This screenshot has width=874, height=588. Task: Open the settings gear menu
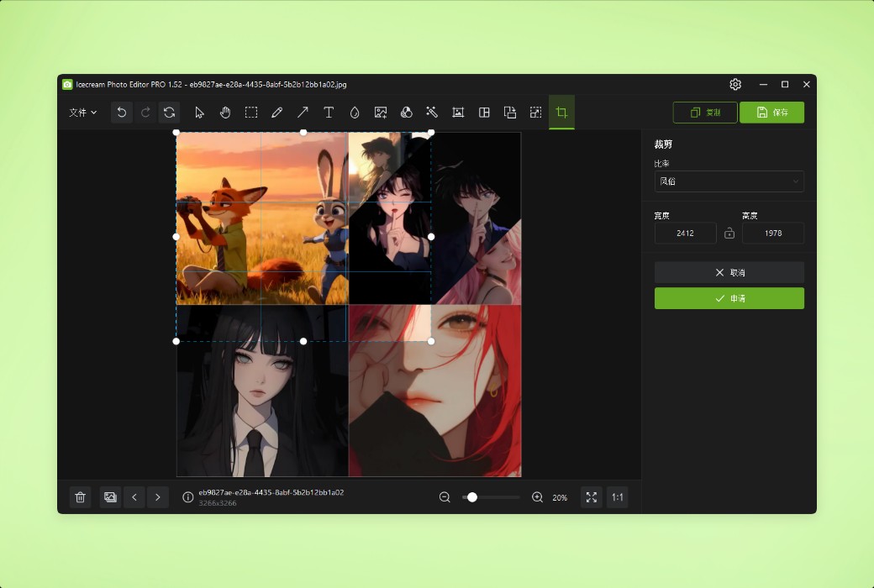coord(735,84)
